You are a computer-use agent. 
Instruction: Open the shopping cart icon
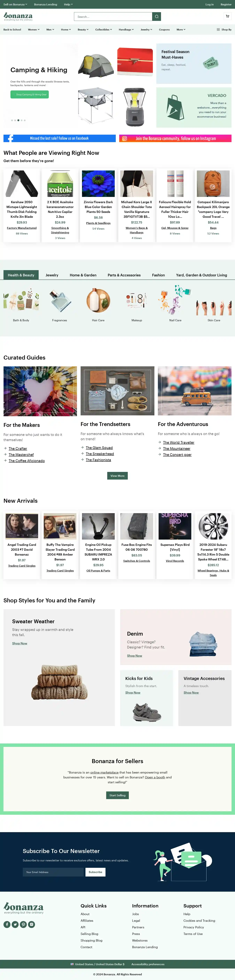[227, 16]
